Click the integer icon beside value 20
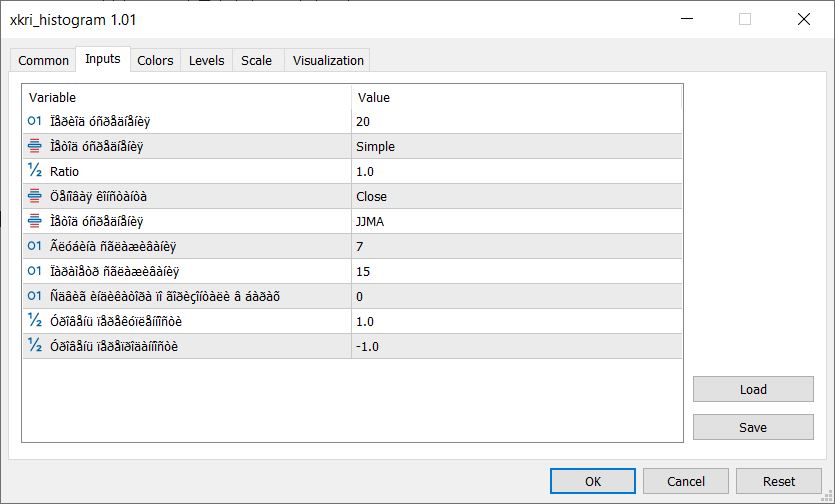The height and width of the screenshot is (504, 835). [35, 121]
